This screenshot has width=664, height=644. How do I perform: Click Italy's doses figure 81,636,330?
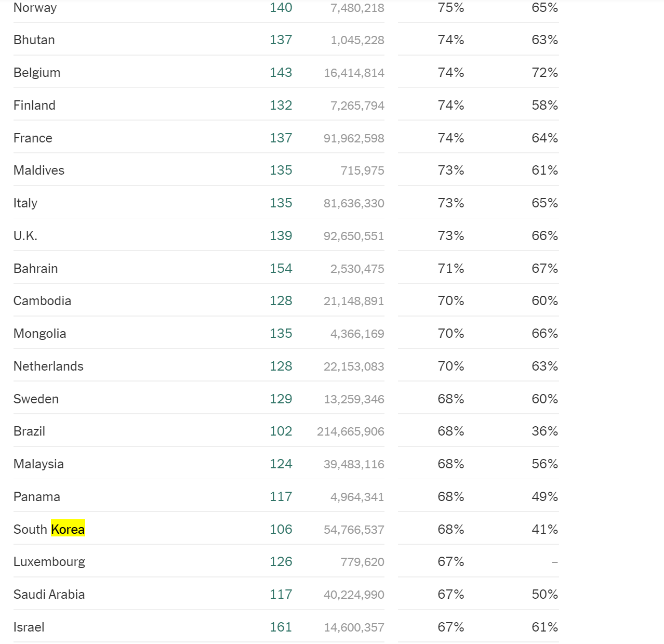(354, 203)
